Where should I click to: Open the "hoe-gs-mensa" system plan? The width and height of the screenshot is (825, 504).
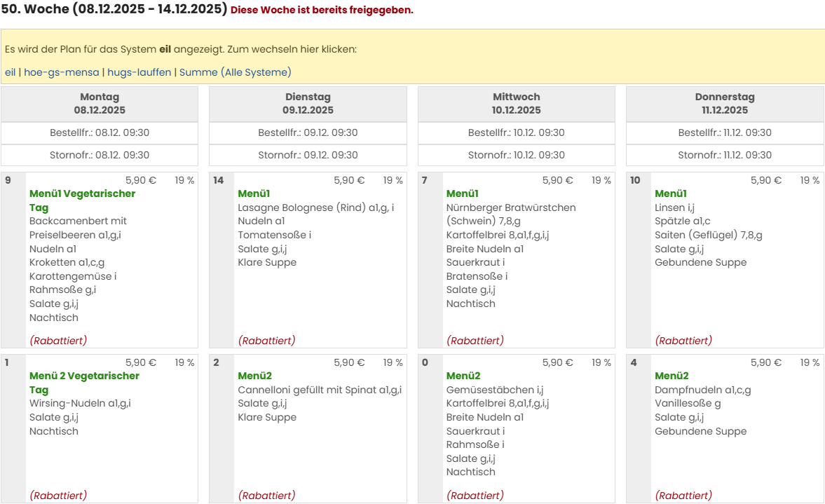pos(62,72)
